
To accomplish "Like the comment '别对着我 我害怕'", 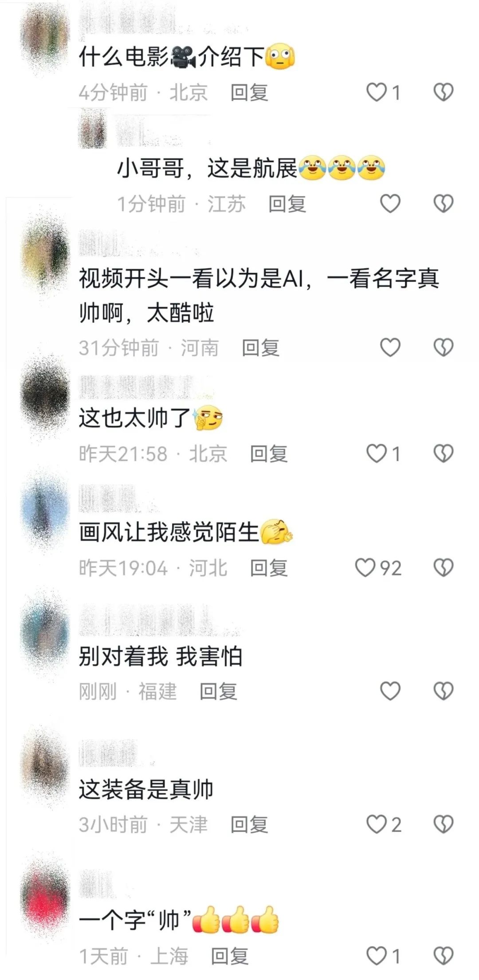I will tap(390, 691).
